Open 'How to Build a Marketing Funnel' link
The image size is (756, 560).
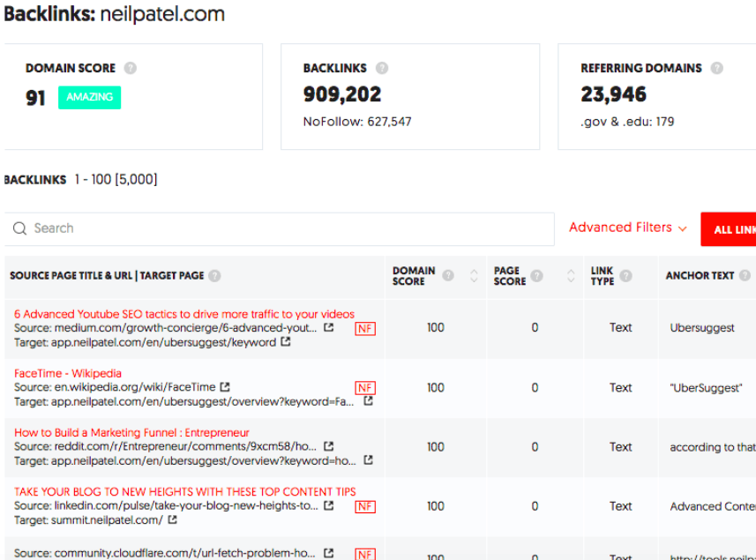click(x=131, y=433)
